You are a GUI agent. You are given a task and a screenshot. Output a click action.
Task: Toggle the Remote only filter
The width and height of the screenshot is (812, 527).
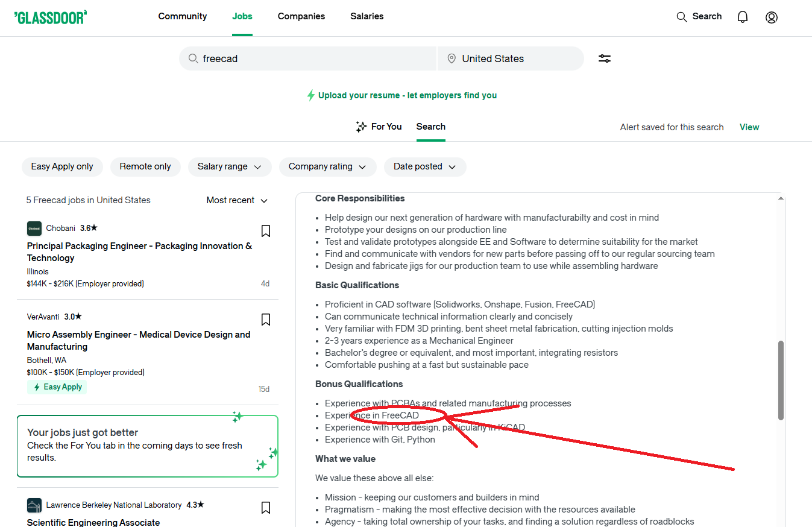[145, 166]
